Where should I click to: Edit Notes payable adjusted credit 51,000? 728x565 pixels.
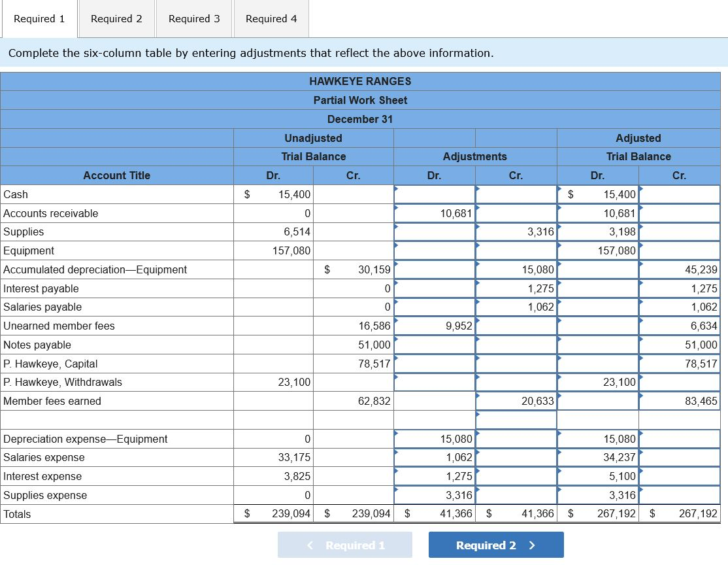click(x=680, y=345)
